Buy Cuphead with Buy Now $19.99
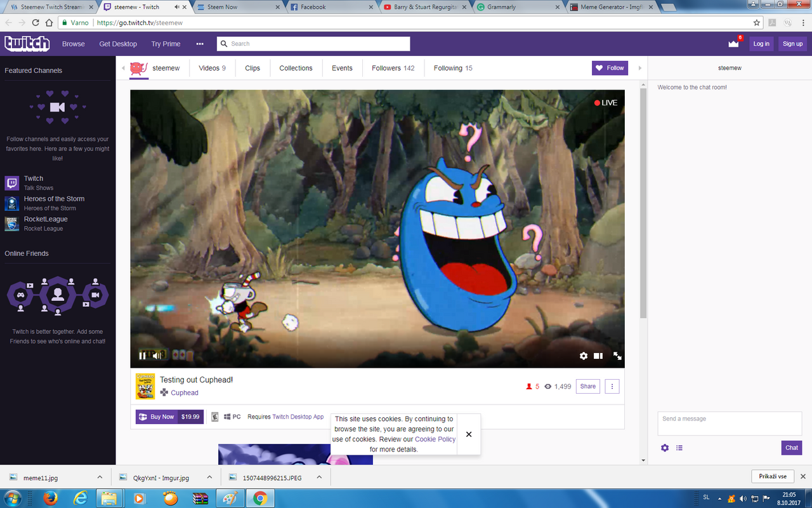The image size is (812, 508). (x=169, y=417)
